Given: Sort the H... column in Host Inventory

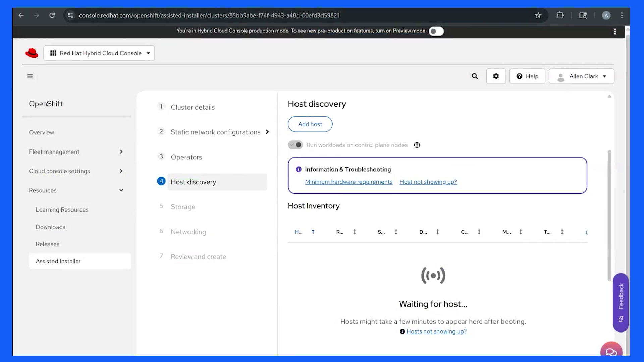Looking at the screenshot, I should coord(313,232).
